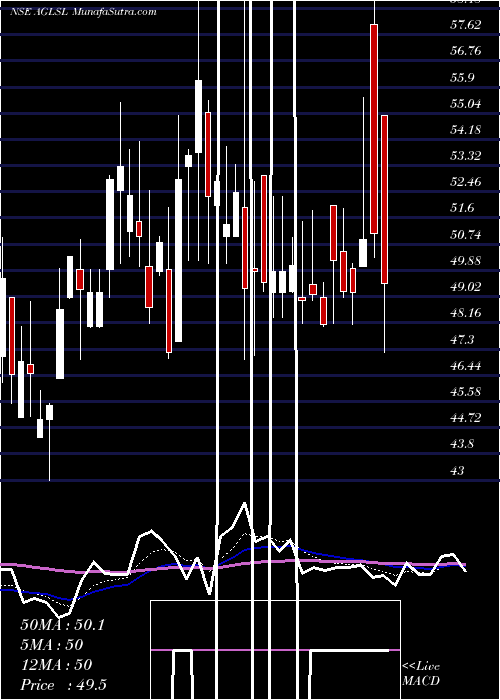Pick the 45.58 price level label
This screenshot has width=500, height=700.
click(x=466, y=392)
